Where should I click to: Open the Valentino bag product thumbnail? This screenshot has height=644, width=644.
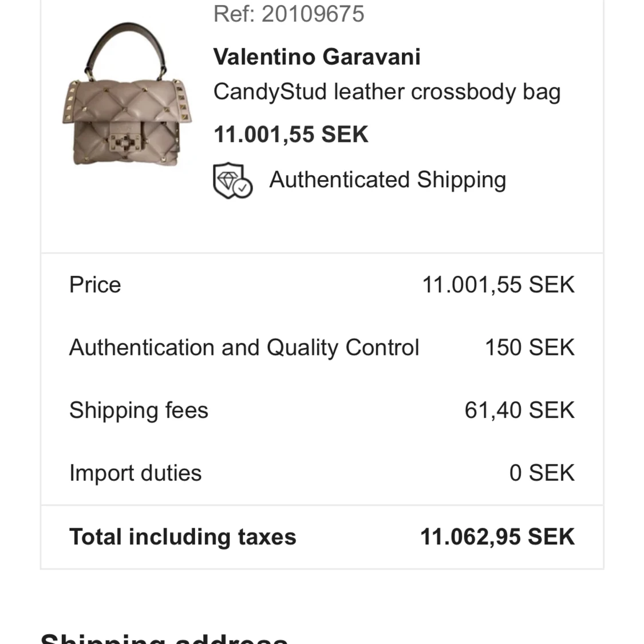pyautogui.click(x=127, y=94)
